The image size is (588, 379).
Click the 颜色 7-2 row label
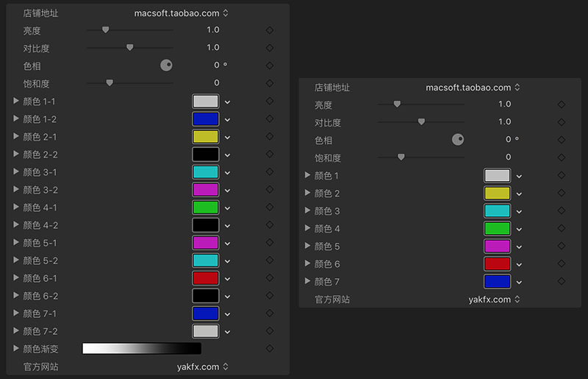pos(40,331)
